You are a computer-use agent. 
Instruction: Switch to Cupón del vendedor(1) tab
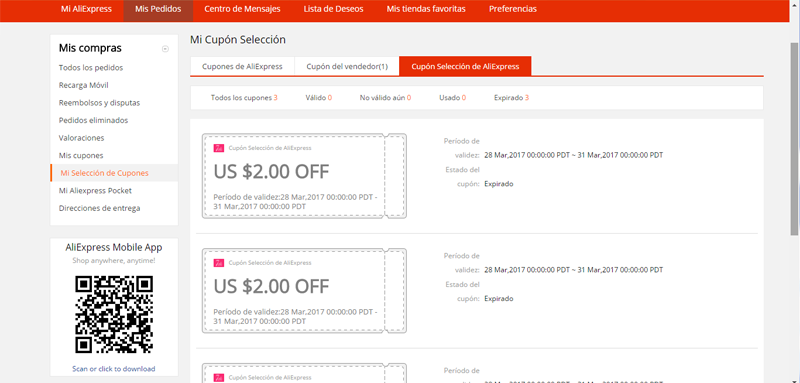pos(347,66)
